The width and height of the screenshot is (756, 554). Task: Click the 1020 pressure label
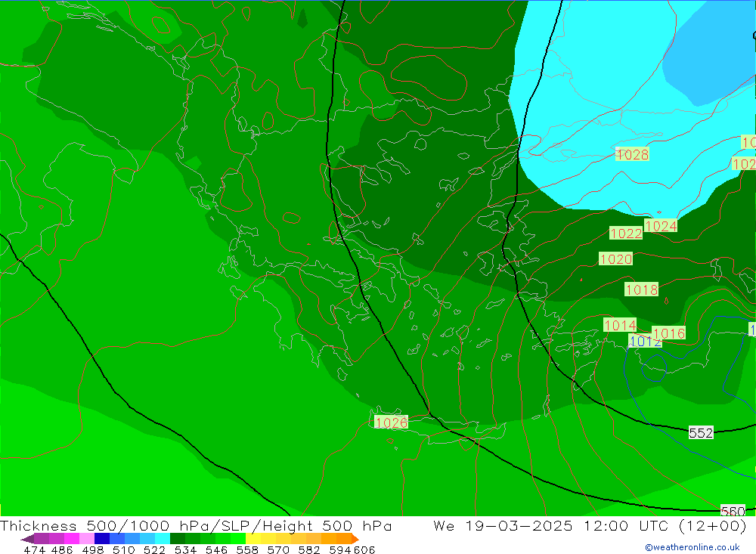coord(615,259)
